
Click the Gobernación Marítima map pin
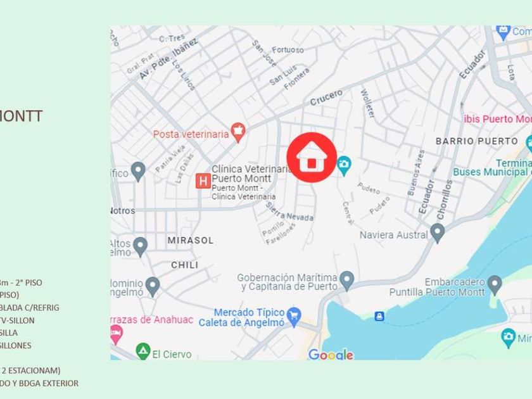(x=347, y=281)
